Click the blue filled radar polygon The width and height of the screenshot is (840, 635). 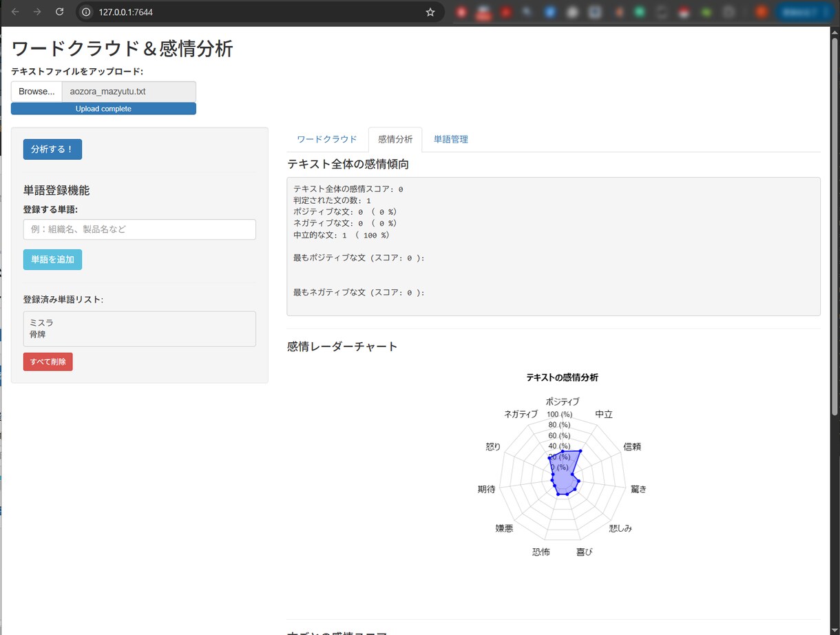point(566,472)
